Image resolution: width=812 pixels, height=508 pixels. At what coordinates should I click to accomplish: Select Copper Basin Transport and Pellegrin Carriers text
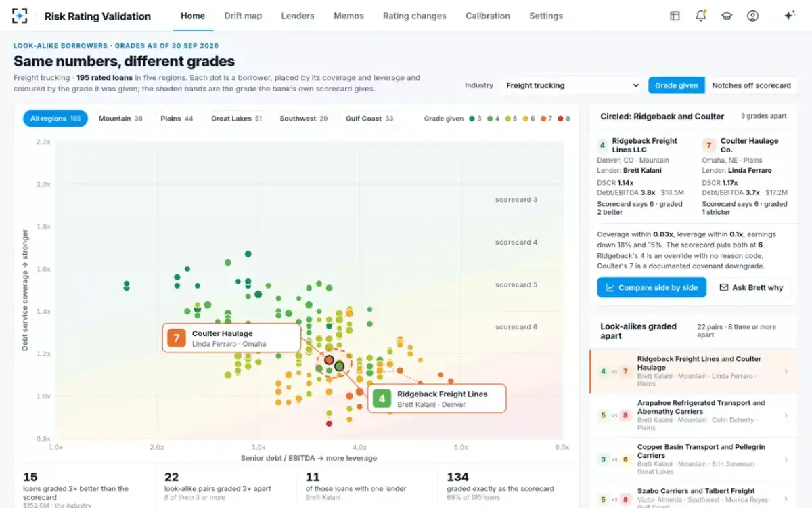[x=701, y=451]
